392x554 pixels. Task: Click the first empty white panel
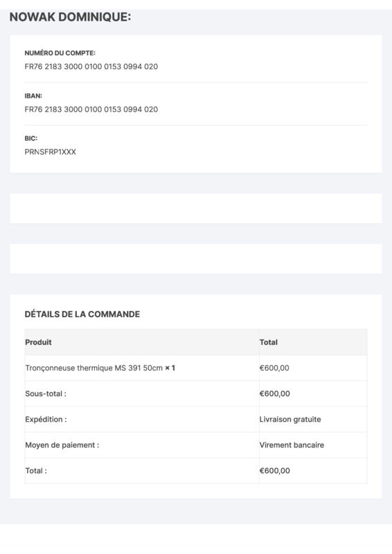click(196, 208)
